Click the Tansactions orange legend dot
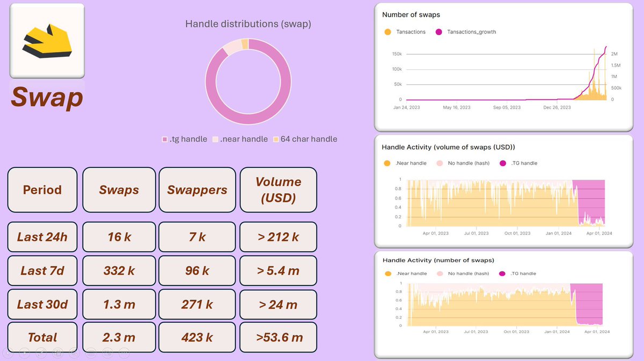Image resolution: width=644 pixels, height=361 pixels. [388, 32]
